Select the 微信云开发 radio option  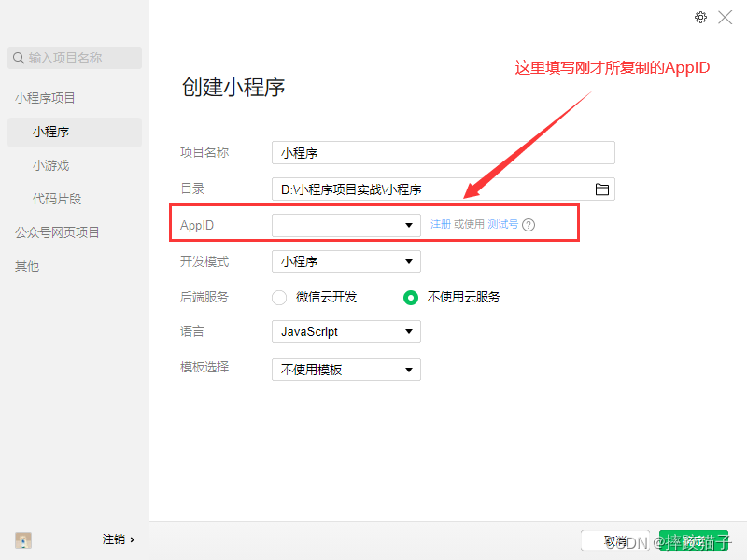pos(278,298)
